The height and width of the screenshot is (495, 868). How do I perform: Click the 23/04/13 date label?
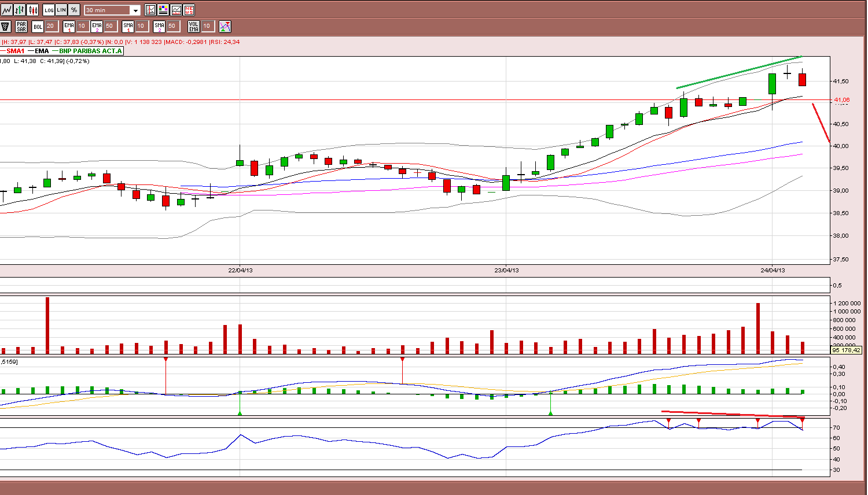point(506,270)
